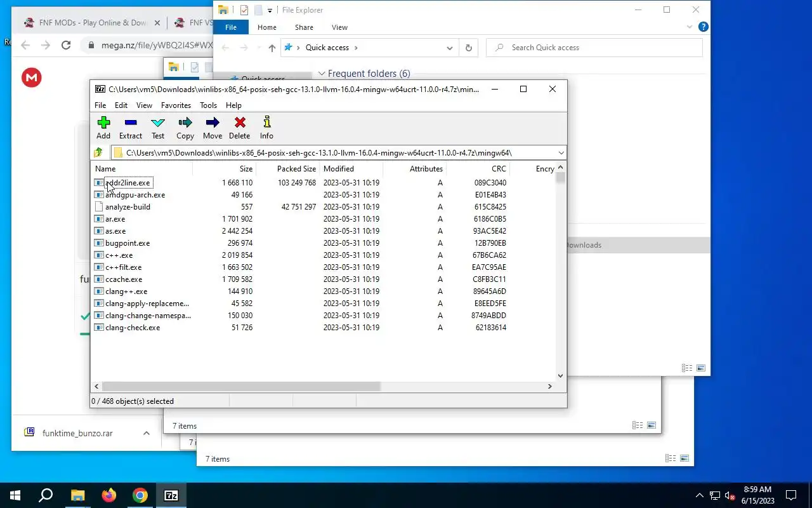Select as.exe in the file list
The image size is (812, 508).
point(115,231)
